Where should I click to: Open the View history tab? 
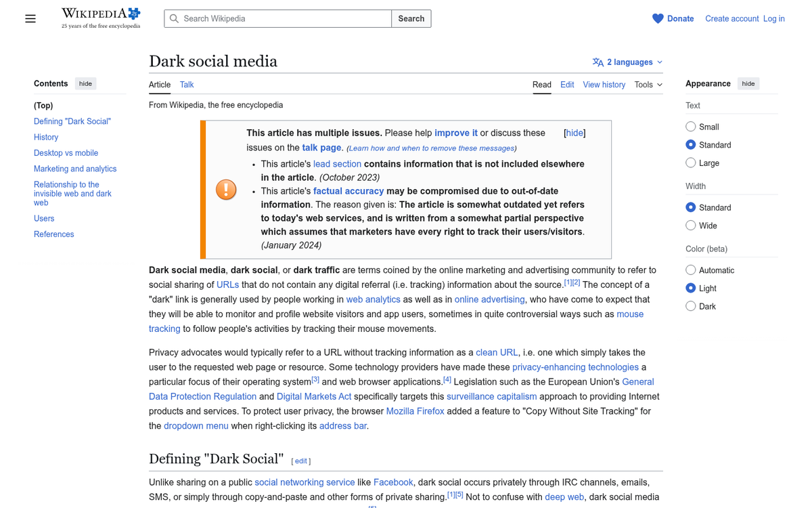(604, 85)
